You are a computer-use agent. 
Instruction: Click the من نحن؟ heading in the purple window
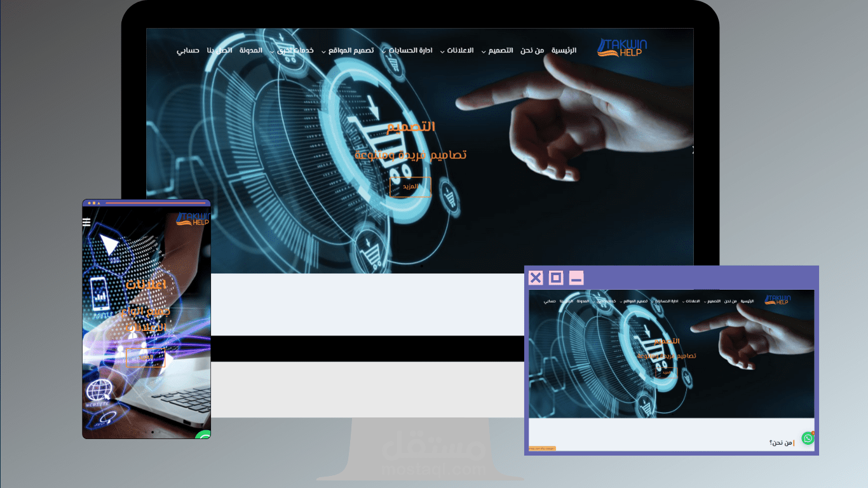782,443
